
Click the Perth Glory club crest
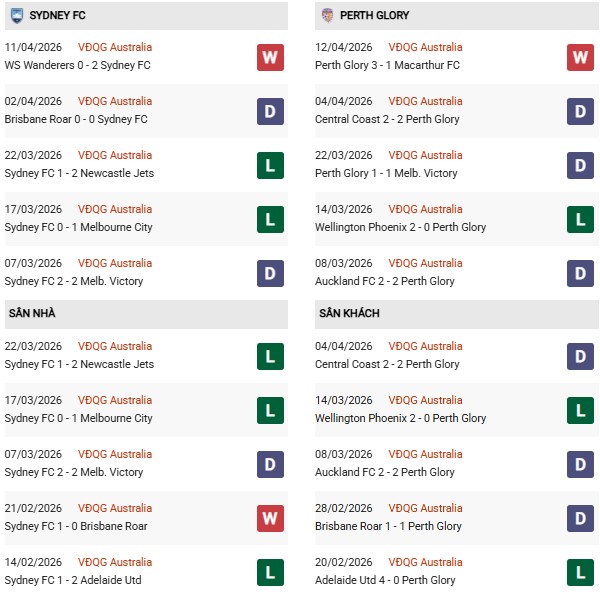point(327,16)
